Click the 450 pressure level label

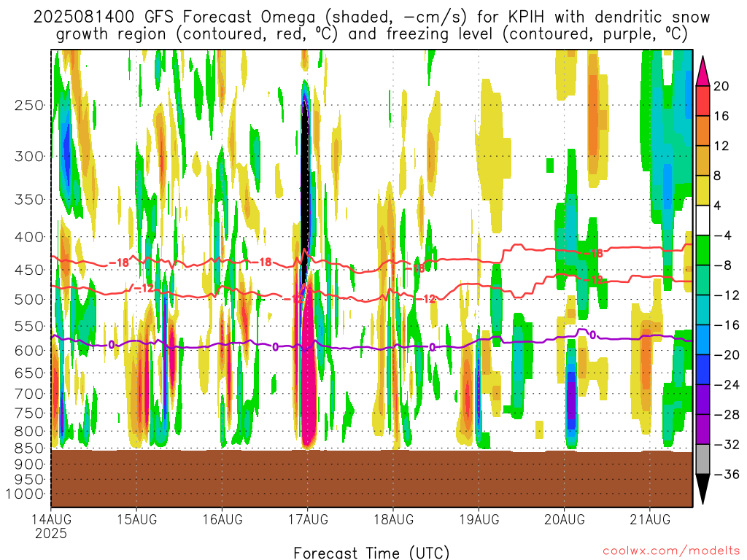[28, 270]
